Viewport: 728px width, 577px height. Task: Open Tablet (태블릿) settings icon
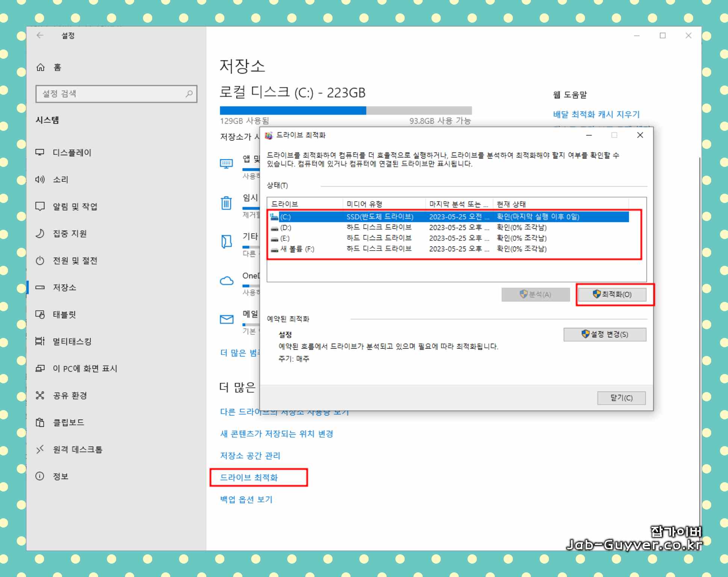click(x=41, y=314)
